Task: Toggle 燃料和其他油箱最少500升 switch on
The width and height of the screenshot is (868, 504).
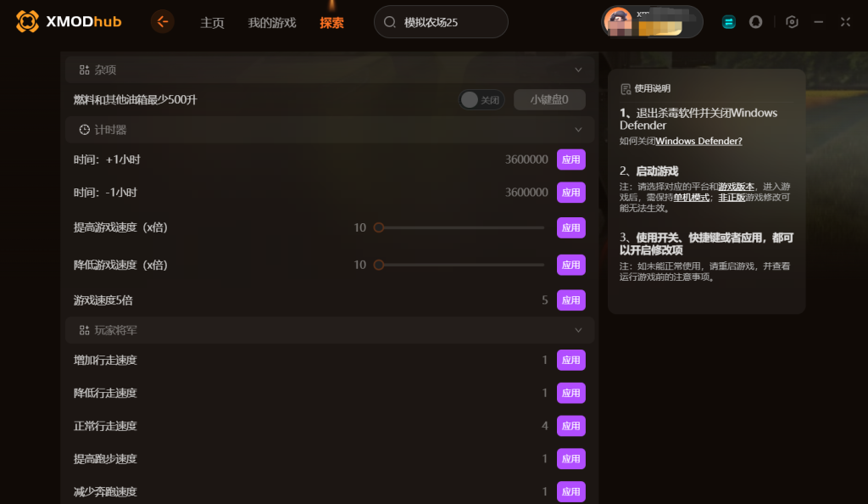Action: [x=481, y=99]
